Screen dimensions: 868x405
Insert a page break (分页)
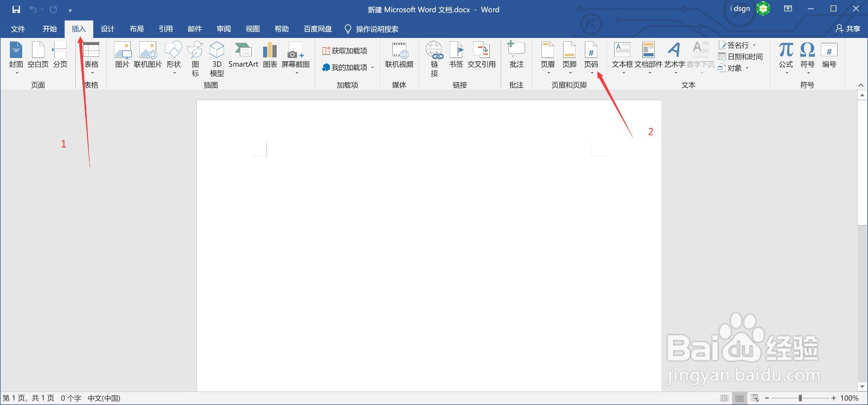click(60, 55)
